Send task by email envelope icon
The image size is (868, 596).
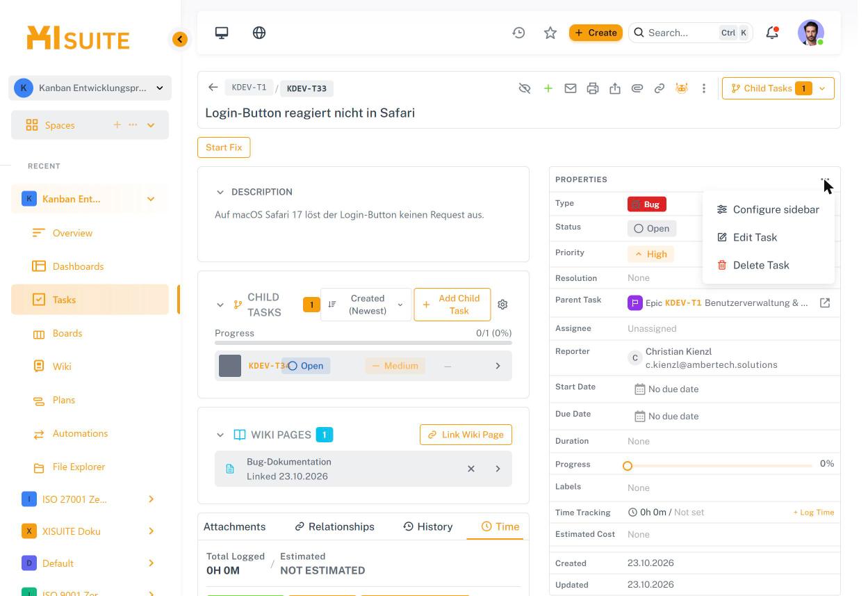571,88
